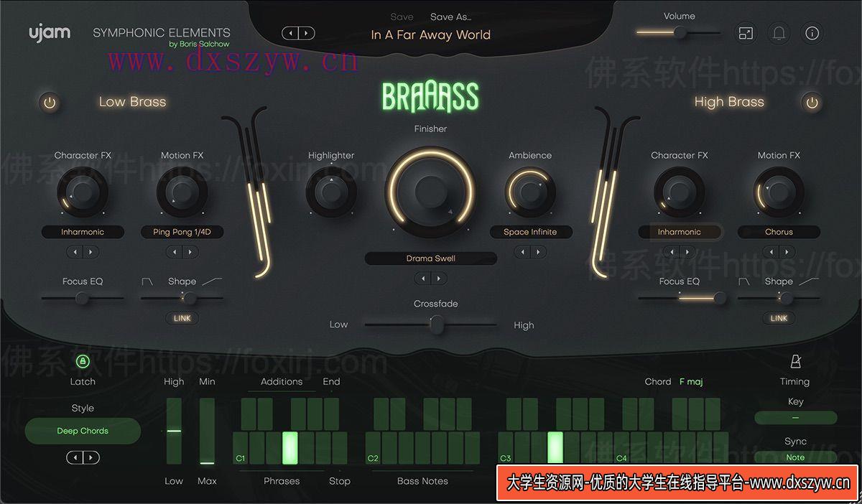Image resolution: width=862 pixels, height=504 pixels.
Task: Click Save As in the preset bar
Action: coord(451,17)
